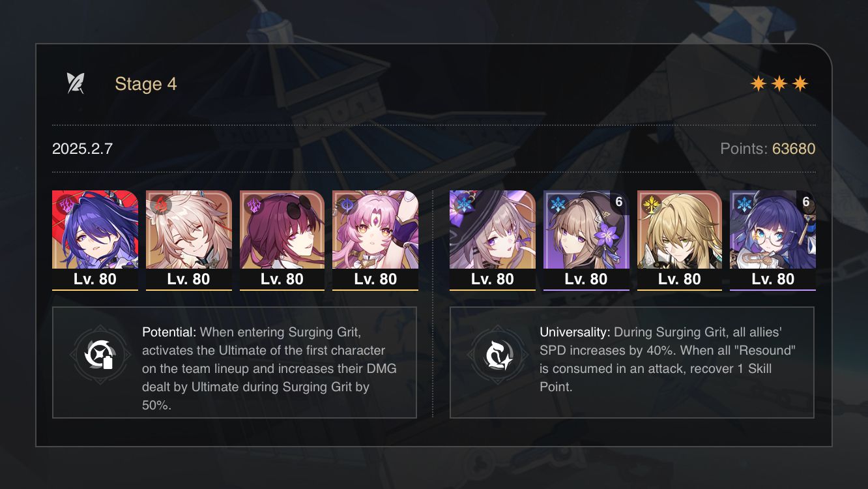Click the number 6 badge on the glasses character

coord(806,202)
